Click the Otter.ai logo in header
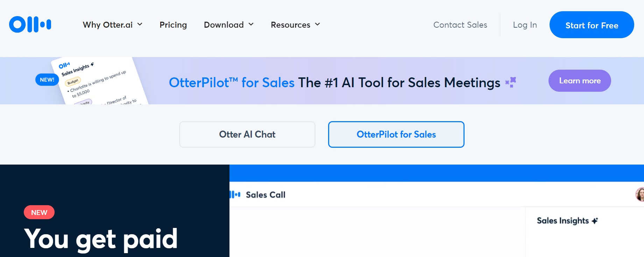Viewport: 644px width, 257px height. point(30,25)
